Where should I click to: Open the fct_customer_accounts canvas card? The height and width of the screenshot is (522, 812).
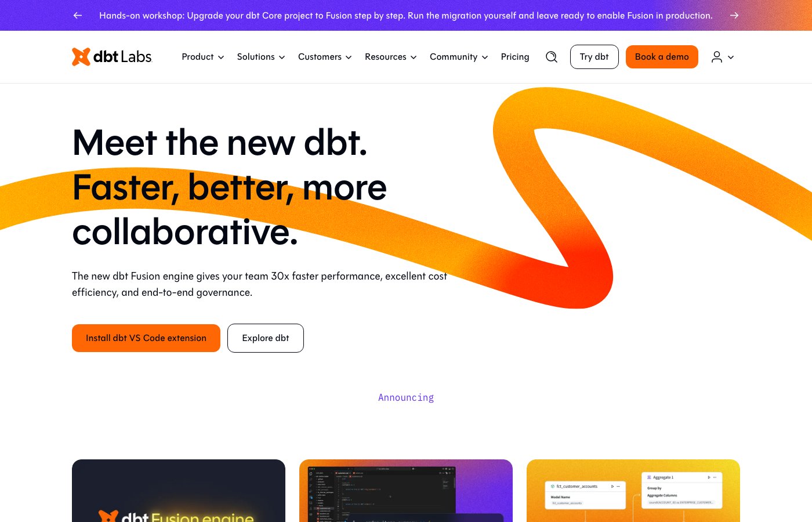[633, 493]
